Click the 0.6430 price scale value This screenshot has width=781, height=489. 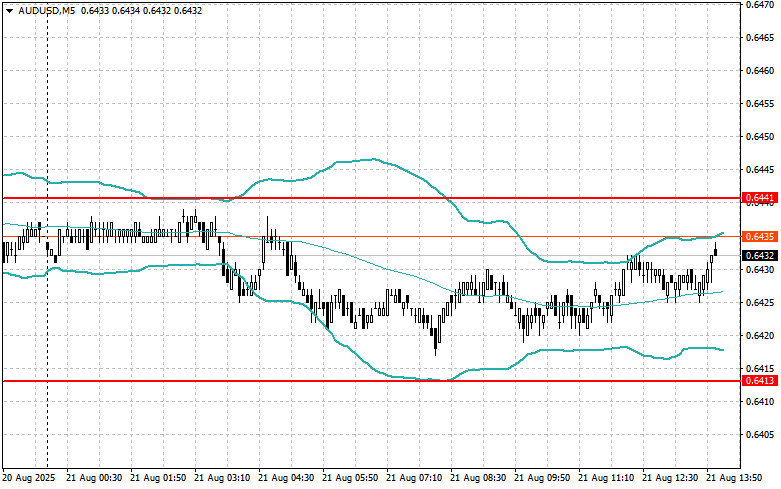[x=760, y=269]
